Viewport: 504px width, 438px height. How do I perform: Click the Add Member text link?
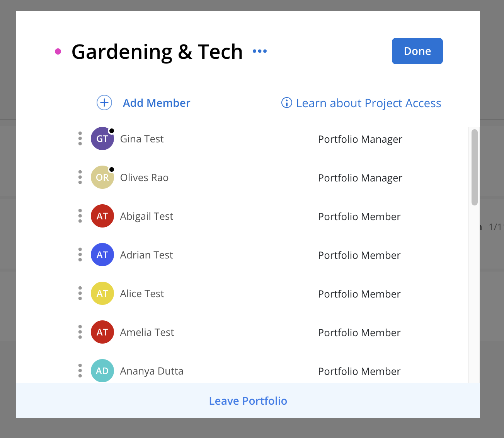point(157,103)
